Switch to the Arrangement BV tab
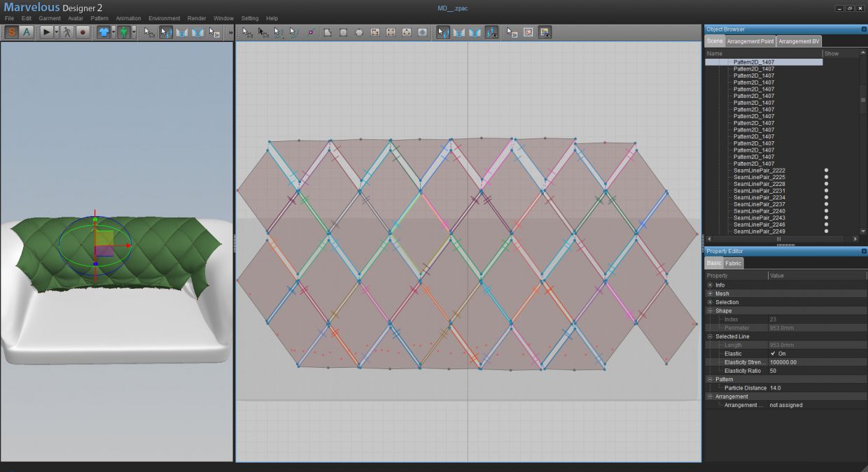The width and height of the screenshot is (868, 472). [799, 41]
